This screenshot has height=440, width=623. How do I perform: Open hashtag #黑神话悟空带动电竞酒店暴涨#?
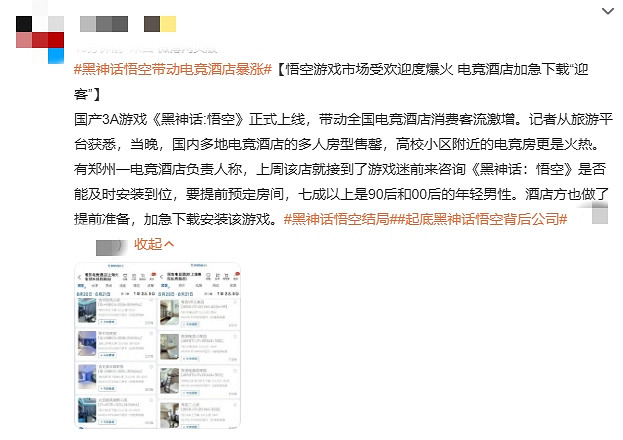tap(172, 69)
